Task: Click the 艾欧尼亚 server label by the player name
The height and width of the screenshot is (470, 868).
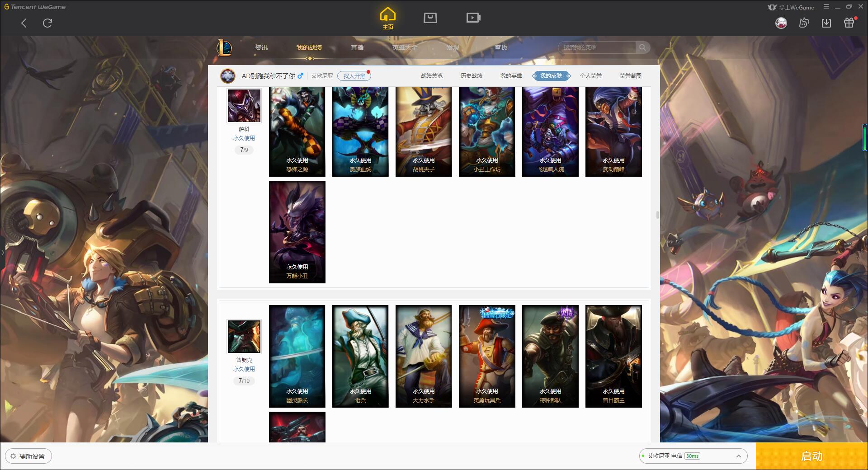Action: coord(322,76)
